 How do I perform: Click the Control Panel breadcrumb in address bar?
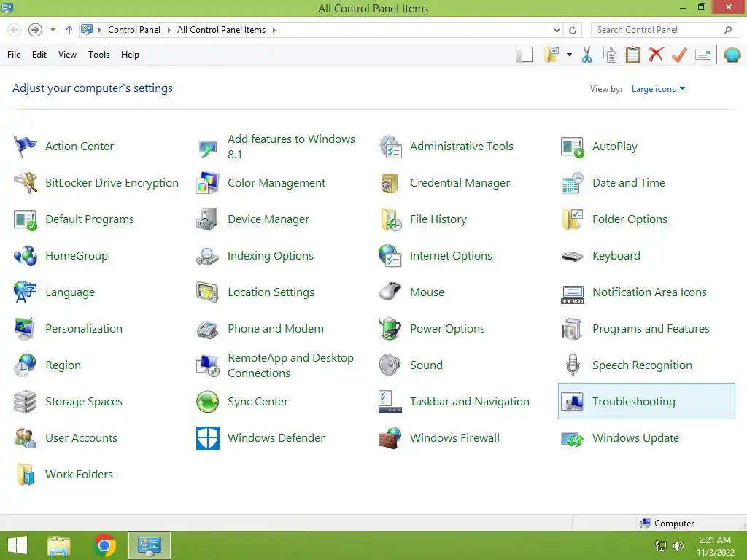pyautogui.click(x=134, y=30)
